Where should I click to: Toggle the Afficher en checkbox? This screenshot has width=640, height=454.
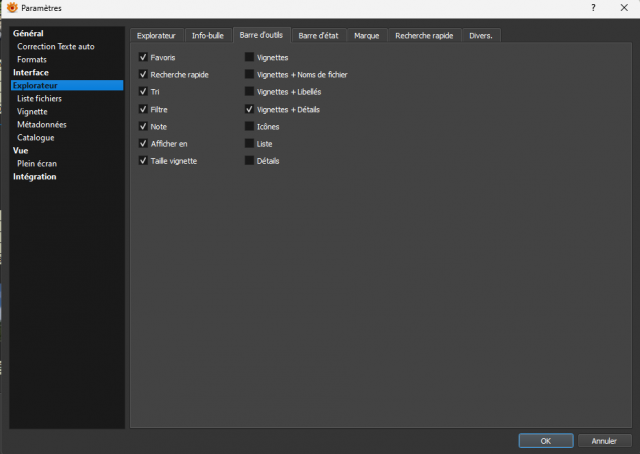click(x=143, y=143)
